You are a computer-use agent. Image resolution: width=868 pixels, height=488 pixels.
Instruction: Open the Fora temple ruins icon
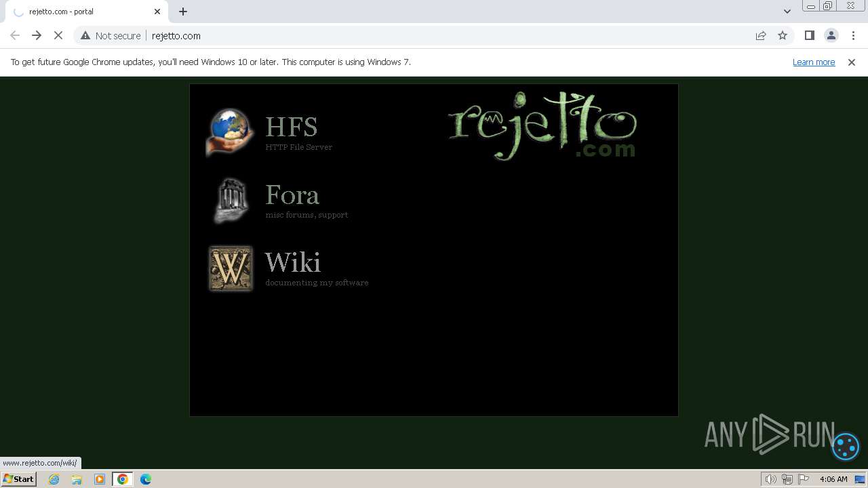pyautogui.click(x=231, y=201)
